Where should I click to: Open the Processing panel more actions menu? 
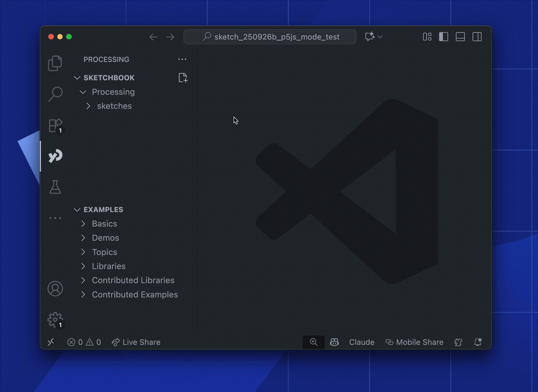(x=182, y=60)
